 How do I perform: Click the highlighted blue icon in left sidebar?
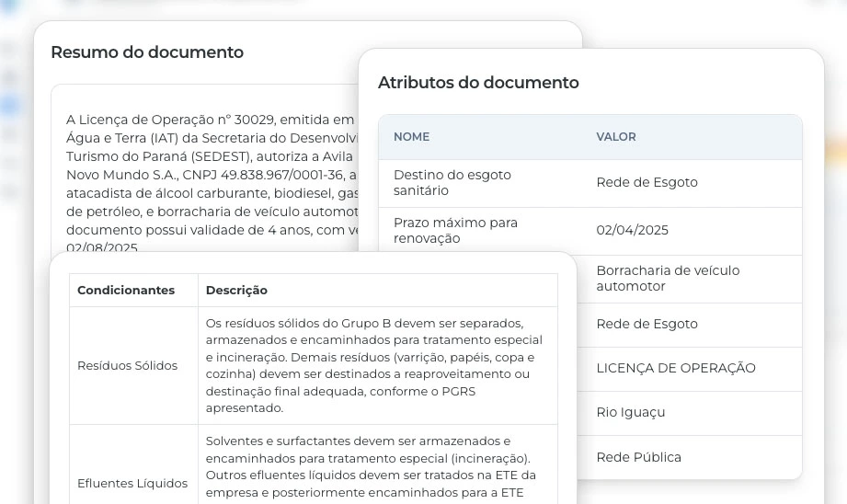click(10, 106)
